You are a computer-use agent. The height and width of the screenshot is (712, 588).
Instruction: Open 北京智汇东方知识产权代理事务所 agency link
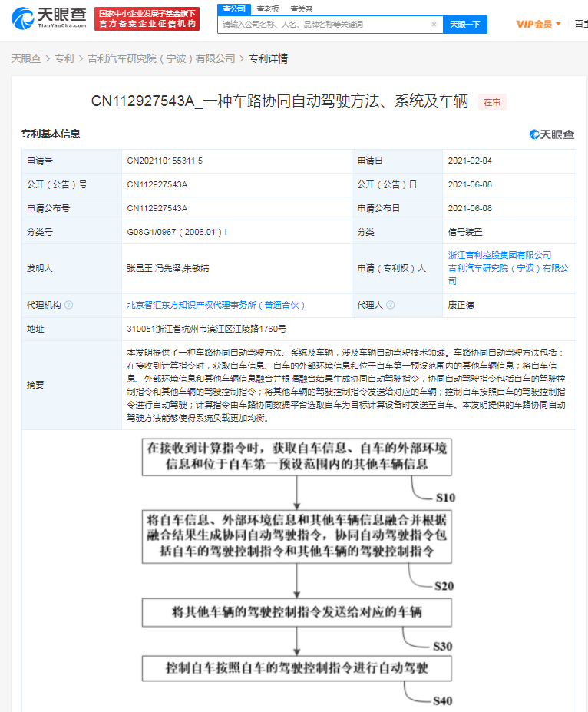click(x=216, y=305)
